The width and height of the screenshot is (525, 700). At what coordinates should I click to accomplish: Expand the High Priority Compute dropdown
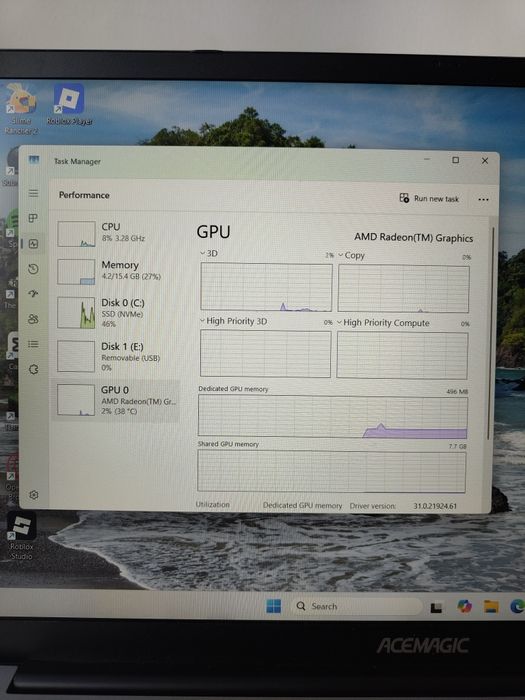pos(340,322)
